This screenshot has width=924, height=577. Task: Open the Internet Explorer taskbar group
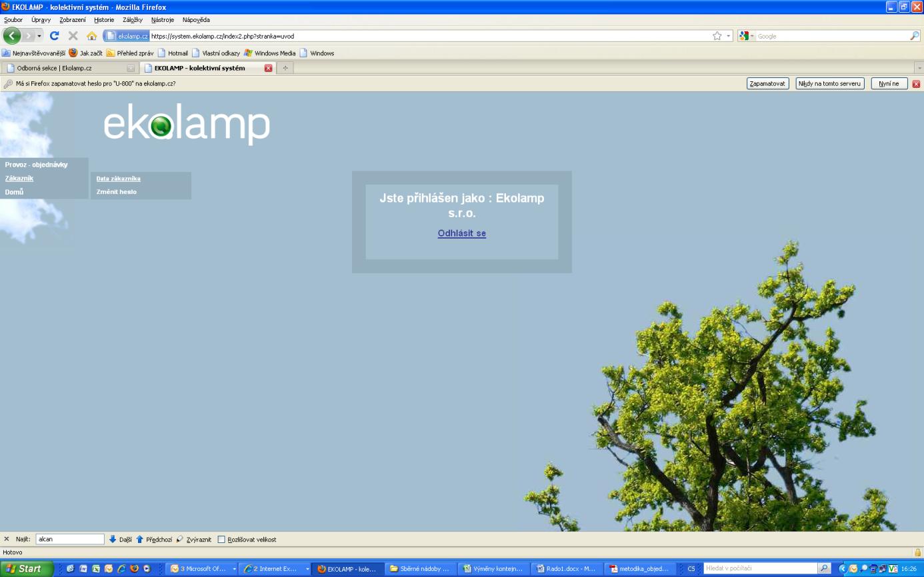275,569
